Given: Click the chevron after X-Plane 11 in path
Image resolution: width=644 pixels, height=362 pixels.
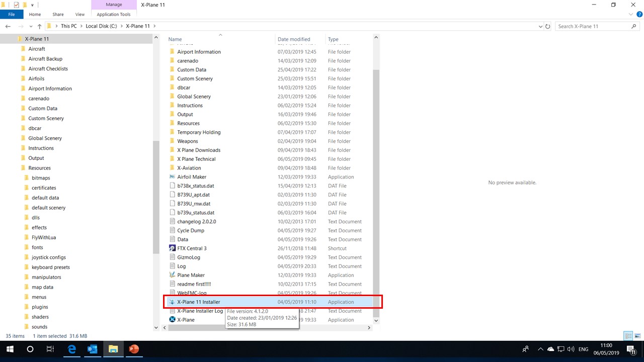Looking at the screenshot, I should 154,26.
